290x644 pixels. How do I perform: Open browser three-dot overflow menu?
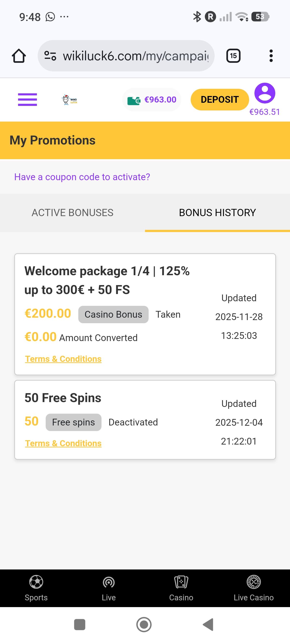pyautogui.click(x=271, y=56)
